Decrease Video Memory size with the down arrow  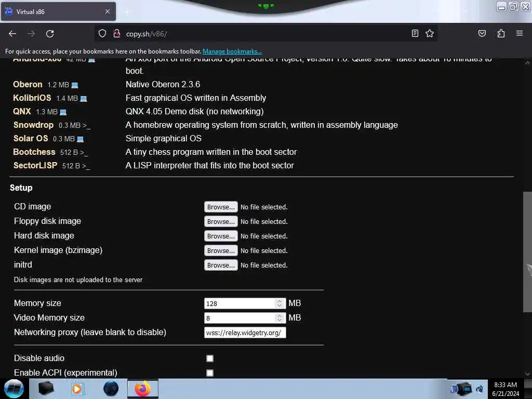click(x=279, y=320)
